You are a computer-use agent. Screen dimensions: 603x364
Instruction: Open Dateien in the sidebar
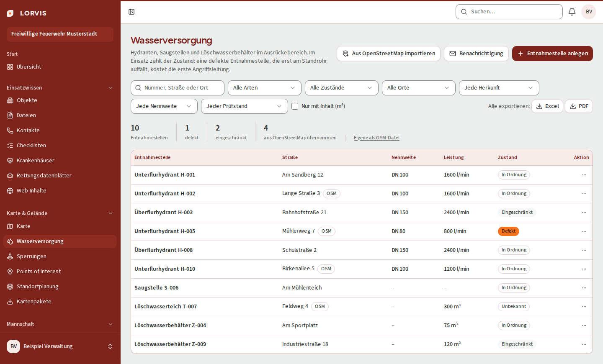pos(60,115)
